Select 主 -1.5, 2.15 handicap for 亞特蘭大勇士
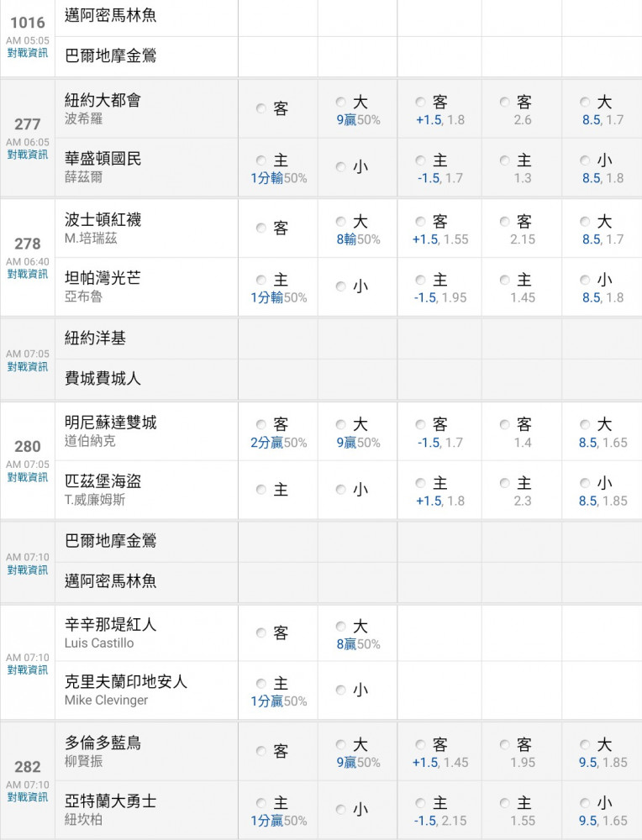The image size is (642, 840). pyautogui.click(x=421, y=803)
